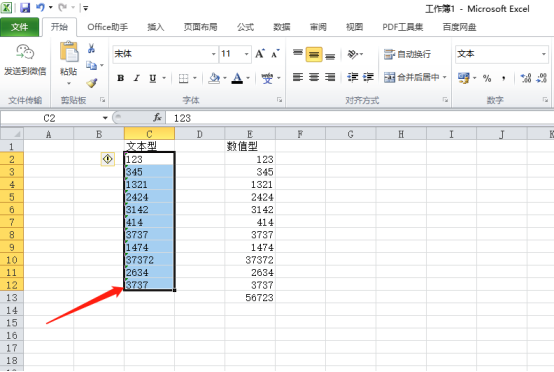Click the Borders icon
Image resolution: width=554 pixels, height=372 pixels.
click(183, 78)
